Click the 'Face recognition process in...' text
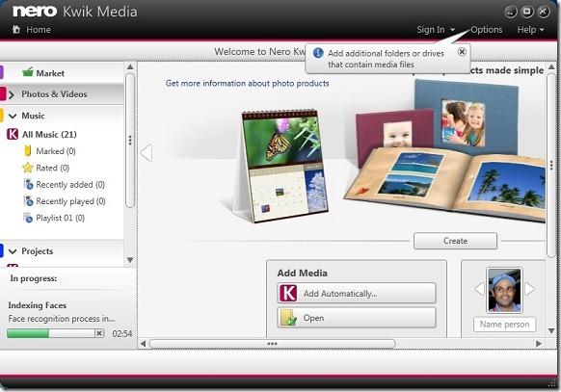 pos(62,319)
